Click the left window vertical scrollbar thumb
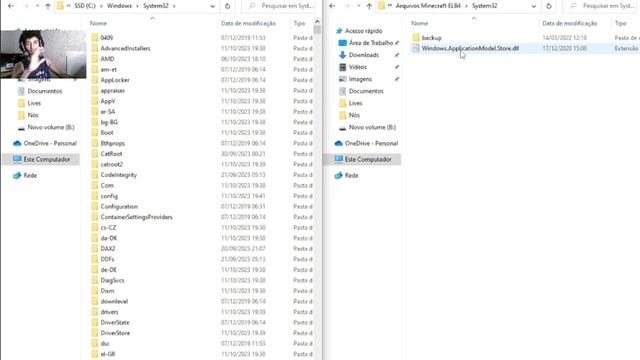 (x=317, y=29)
